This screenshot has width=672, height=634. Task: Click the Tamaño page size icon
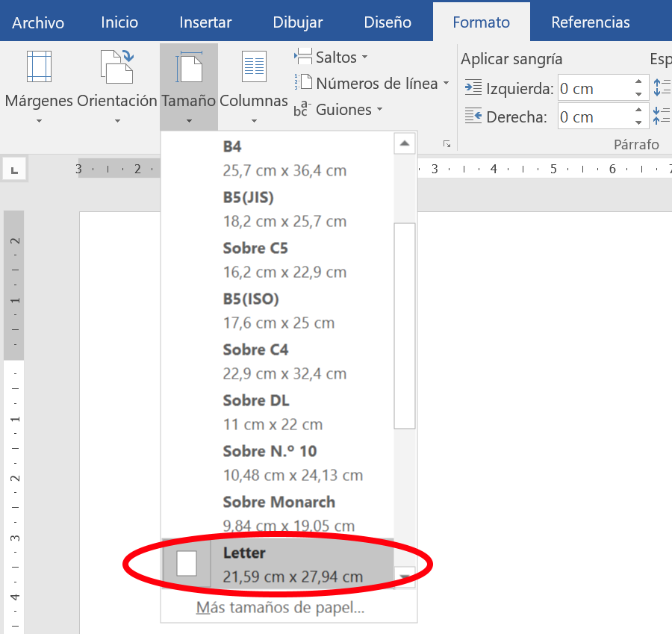coord(189,66)
